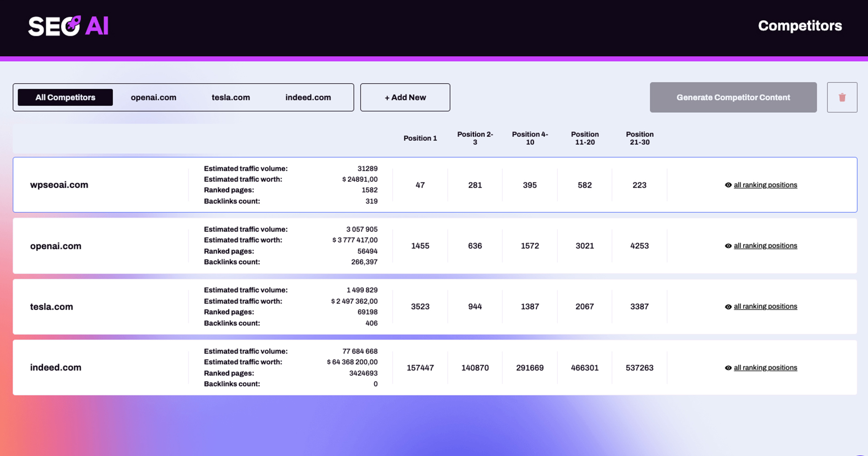The image size is (868, 456).
Task: View all ranking positions for indeed.com
Action: (765, 368)
